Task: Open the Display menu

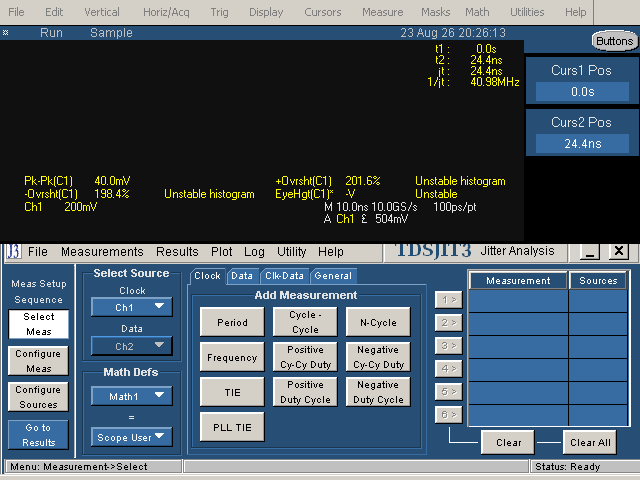Action: (x=266, y=12)
